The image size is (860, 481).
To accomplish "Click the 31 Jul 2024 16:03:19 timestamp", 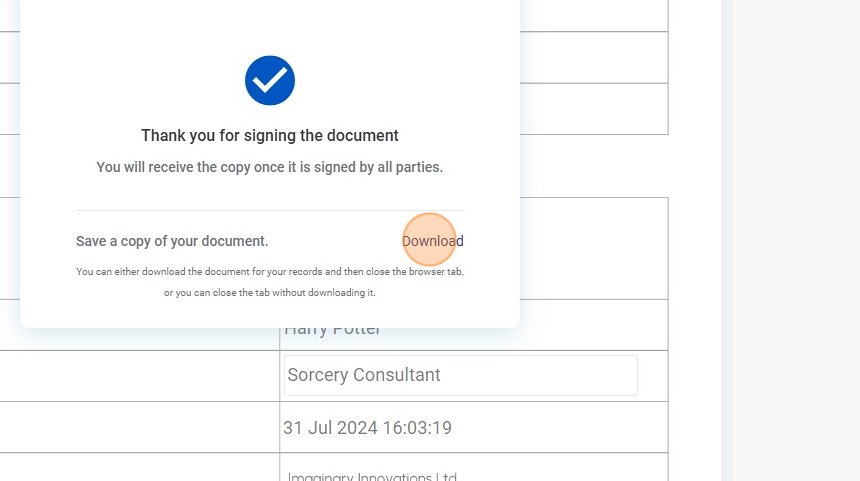I will (x=368, y=428).
